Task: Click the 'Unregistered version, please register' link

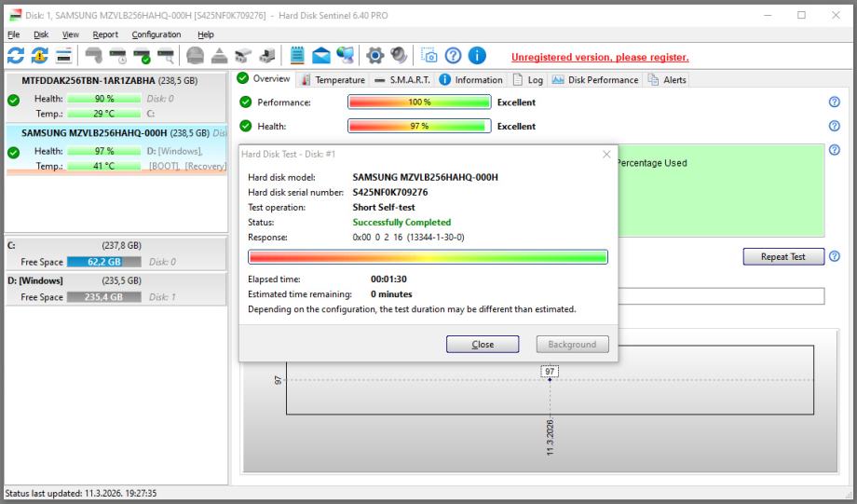Action: [x=599, y=58]
